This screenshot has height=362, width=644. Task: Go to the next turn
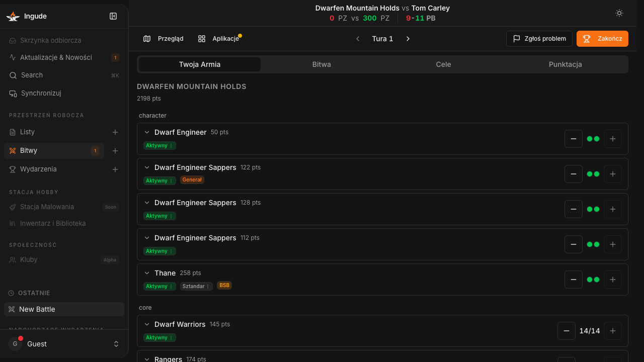[408, 39]
